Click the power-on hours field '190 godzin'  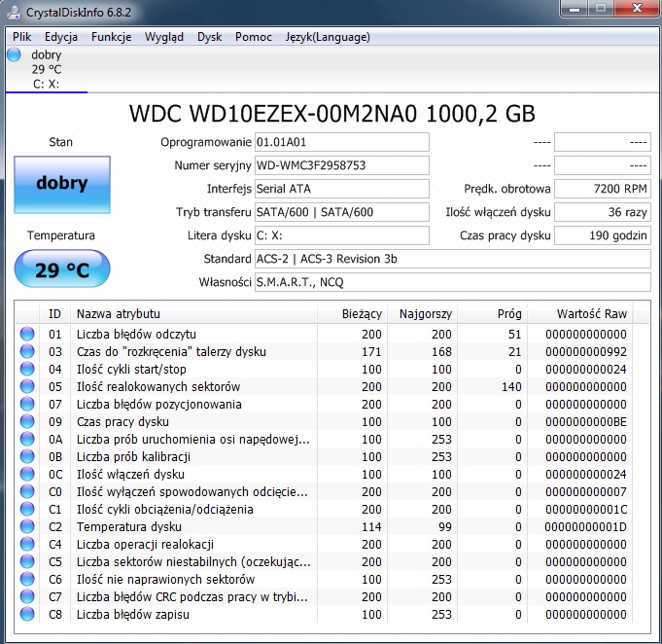[603, 235]
